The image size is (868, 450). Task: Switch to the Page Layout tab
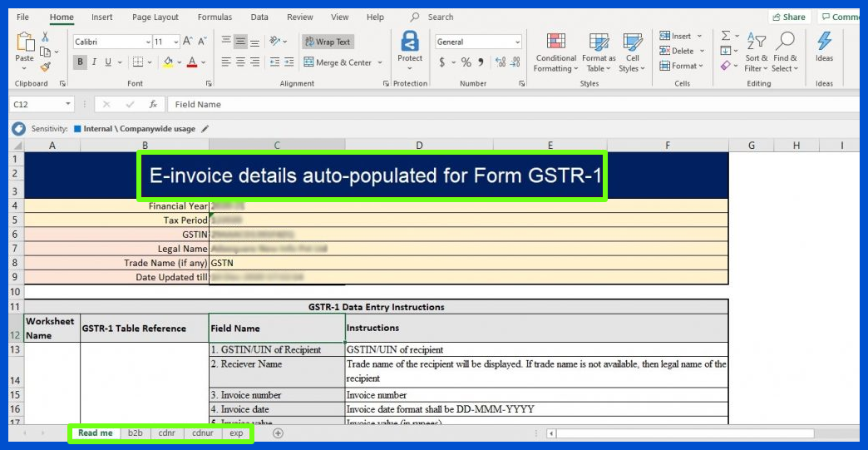(x=155, y=17)
